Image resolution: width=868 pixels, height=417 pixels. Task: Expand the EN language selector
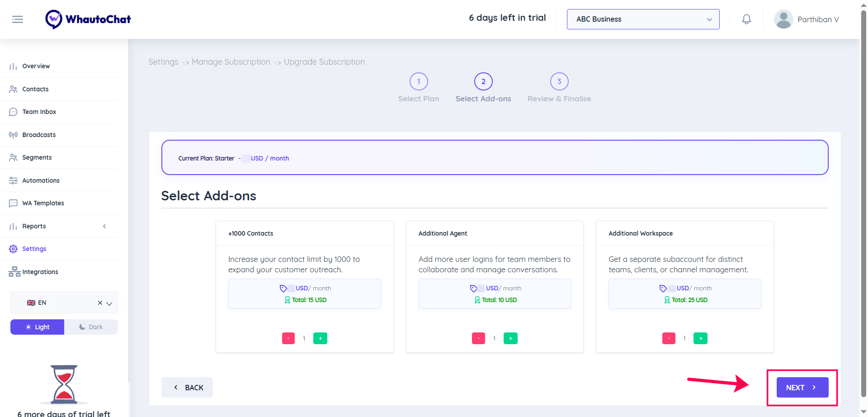click(x=109, y=303)
